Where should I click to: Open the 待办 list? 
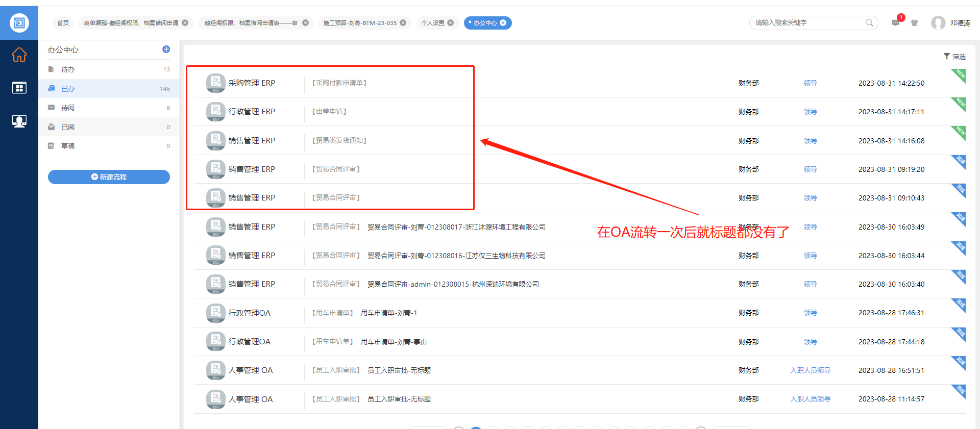click(x=109, y=69)
